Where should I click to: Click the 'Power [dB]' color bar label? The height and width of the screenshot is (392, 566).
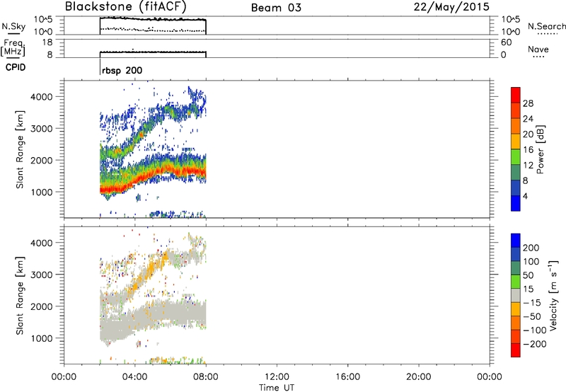pos(541,149)
